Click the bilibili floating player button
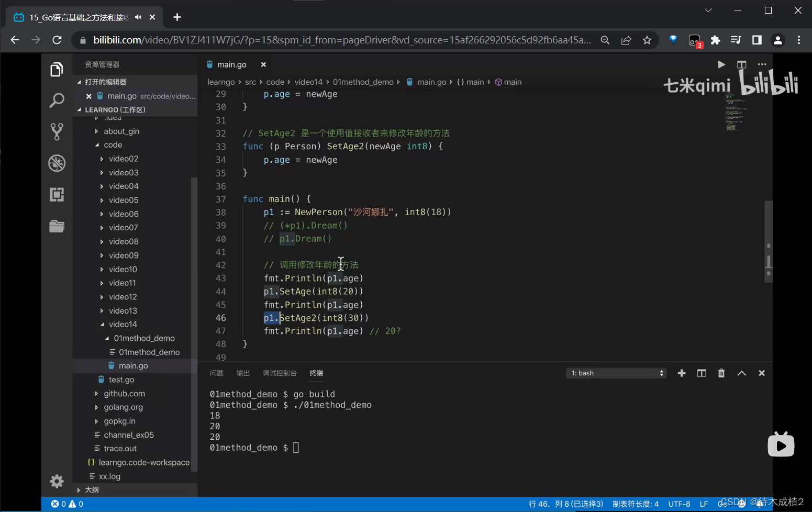The height and width of the screenshot is (512, 812). coord(781,445)
